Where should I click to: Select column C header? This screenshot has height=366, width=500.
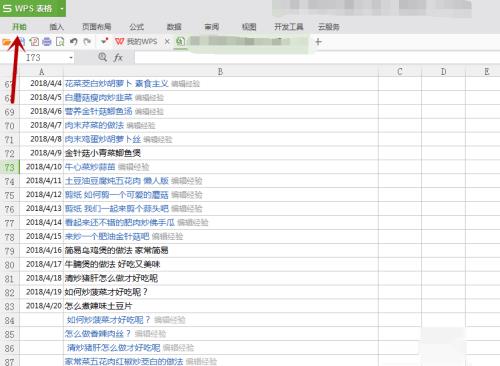point(400,72)
